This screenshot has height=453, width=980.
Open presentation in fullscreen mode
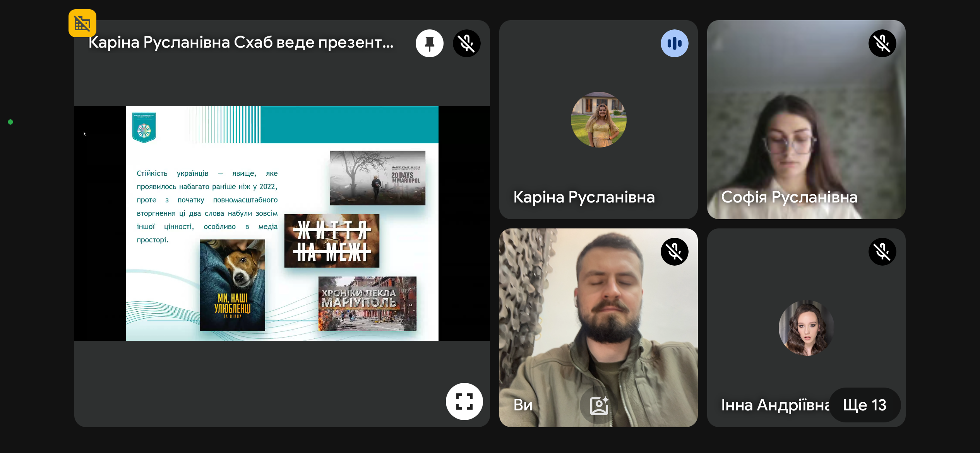coord(464,401)
